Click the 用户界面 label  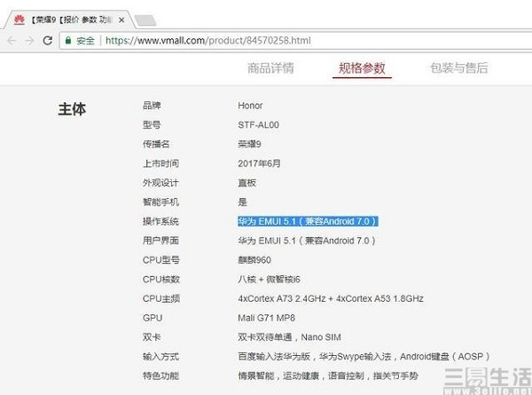point(160,241)
